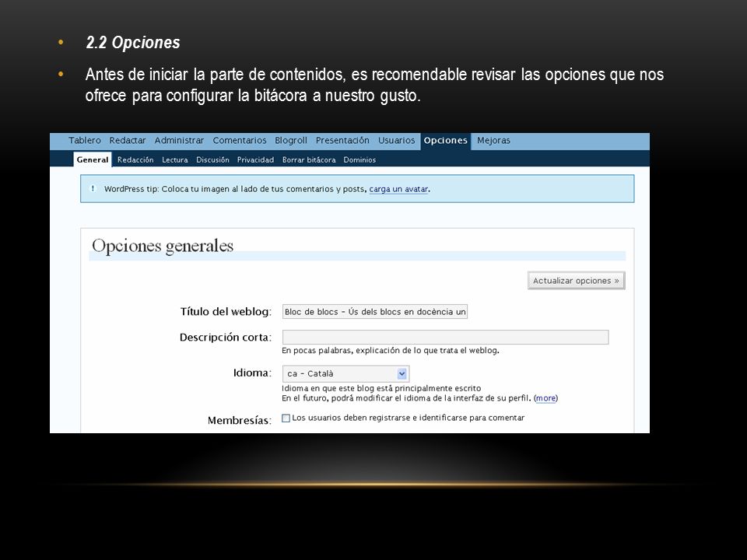This screenshot has height=560, width=747.
Task: Click the Descripción corta input field
Action: click(445, 337)
